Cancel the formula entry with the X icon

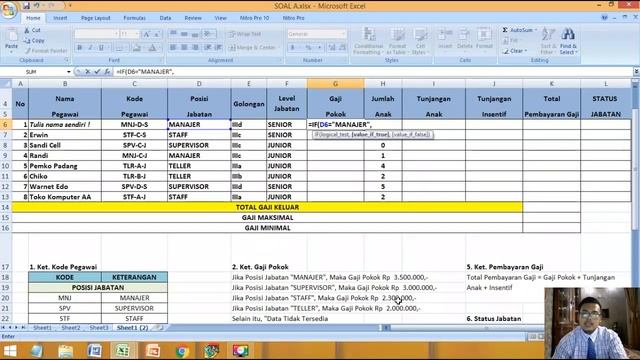tap(88, 71)
